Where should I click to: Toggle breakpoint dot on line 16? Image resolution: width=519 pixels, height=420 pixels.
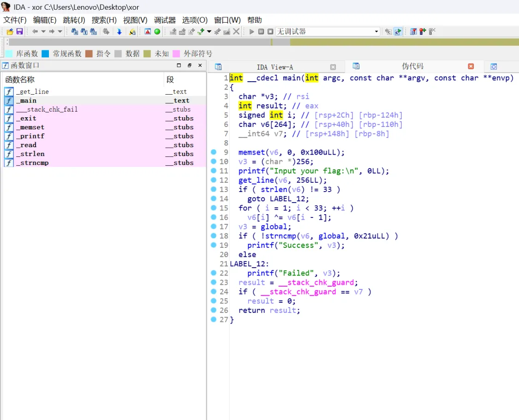(214, 217)
